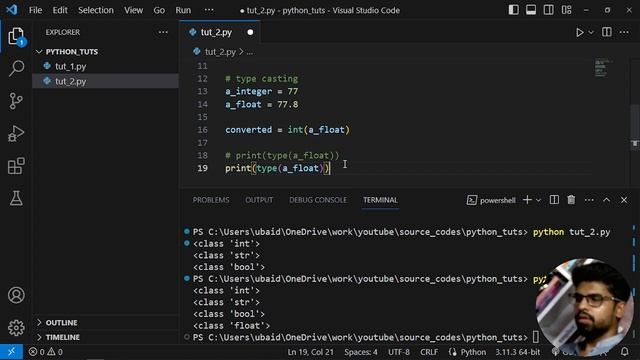Open the Edit menu

(x=60, y=10)
